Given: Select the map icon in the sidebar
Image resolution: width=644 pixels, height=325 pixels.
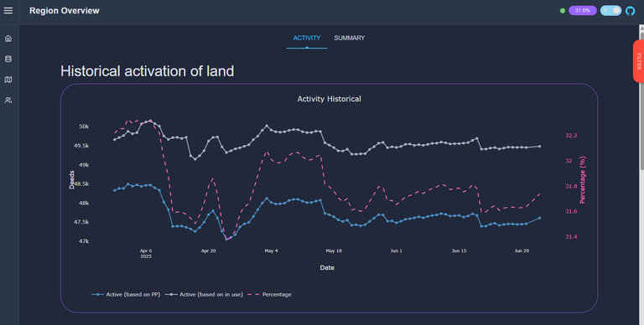Looking at the screenshot, I should tap(8, 80).
